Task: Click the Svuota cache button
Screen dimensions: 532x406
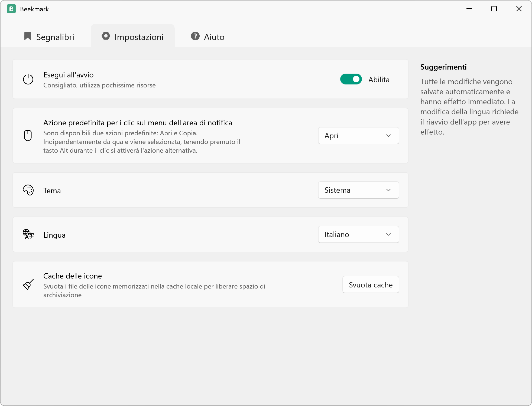Action: (371, 284)
